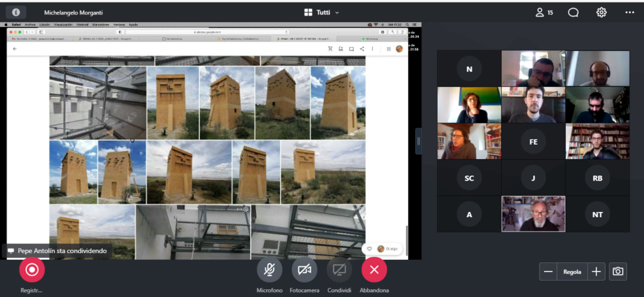Open the Safari menu in shared Mac menubar

pyautogui.click(x=16, y=25)
